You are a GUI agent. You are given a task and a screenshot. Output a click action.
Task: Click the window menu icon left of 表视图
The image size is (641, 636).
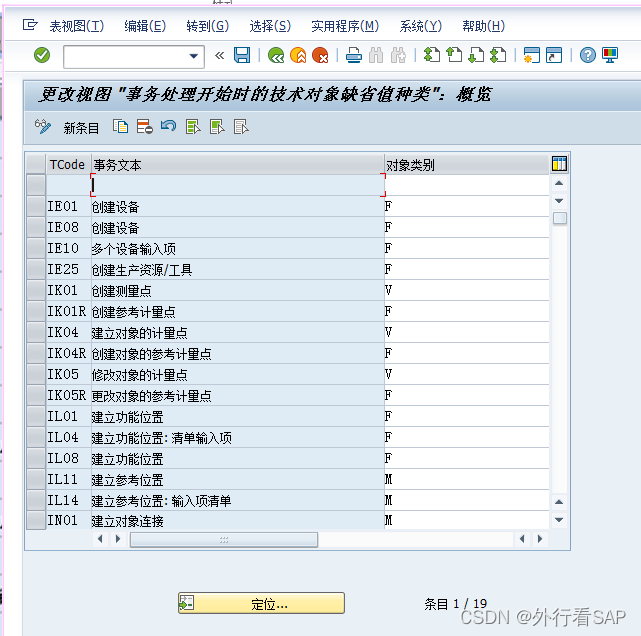pos(30,25)
